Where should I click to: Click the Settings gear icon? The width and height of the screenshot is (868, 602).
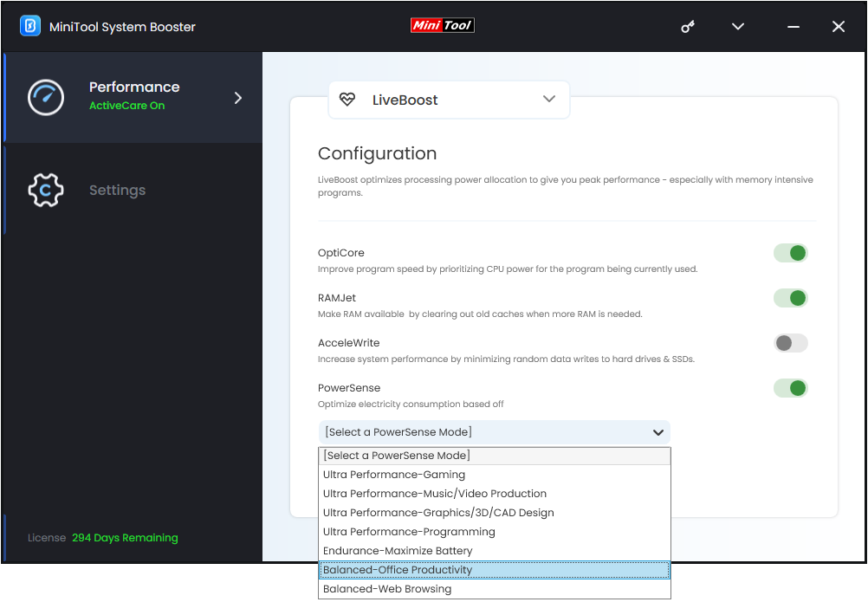click(46, 191)
